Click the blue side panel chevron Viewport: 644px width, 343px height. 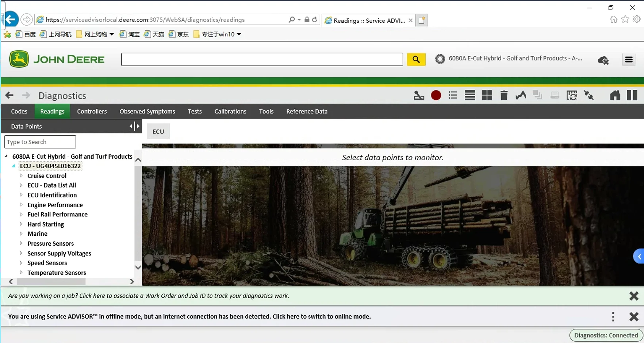(x=639, y=257)
